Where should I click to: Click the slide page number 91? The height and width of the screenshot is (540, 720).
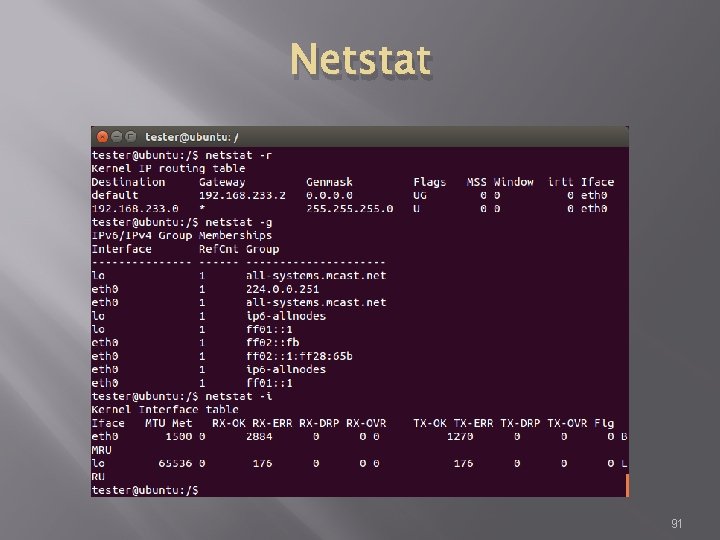(x=676, y=523)
